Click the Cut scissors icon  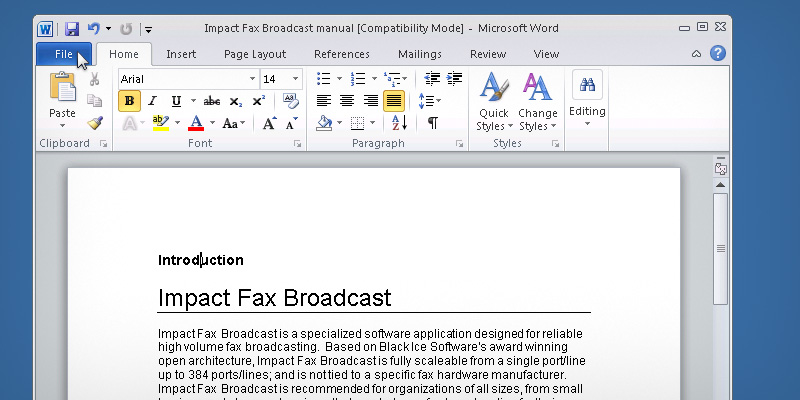pos(95,79)
